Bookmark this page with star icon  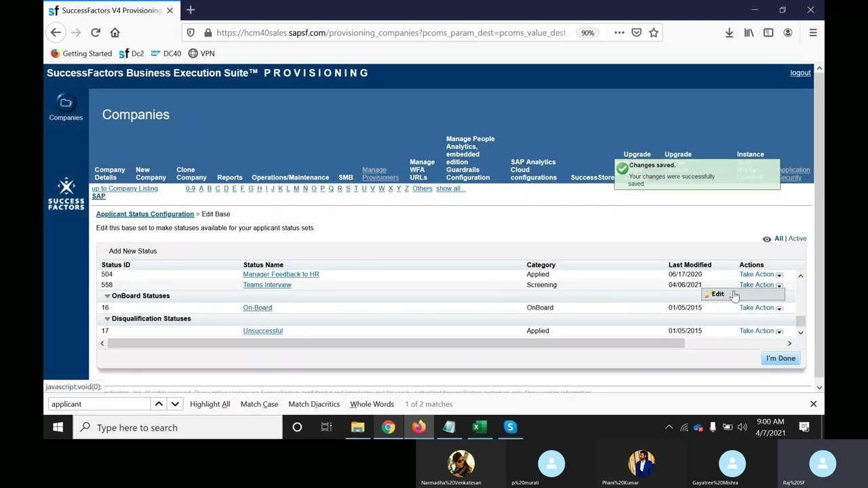click(x=654, y=33)
